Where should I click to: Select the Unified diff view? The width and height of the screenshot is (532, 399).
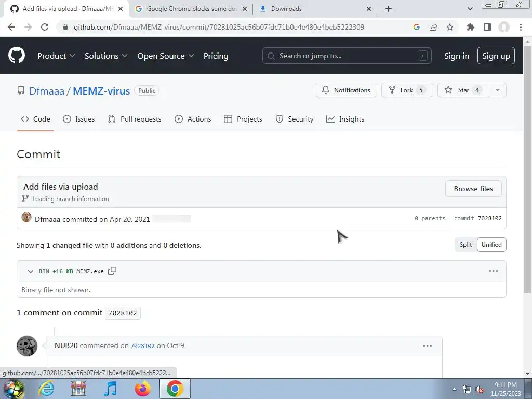pos(491,245)
